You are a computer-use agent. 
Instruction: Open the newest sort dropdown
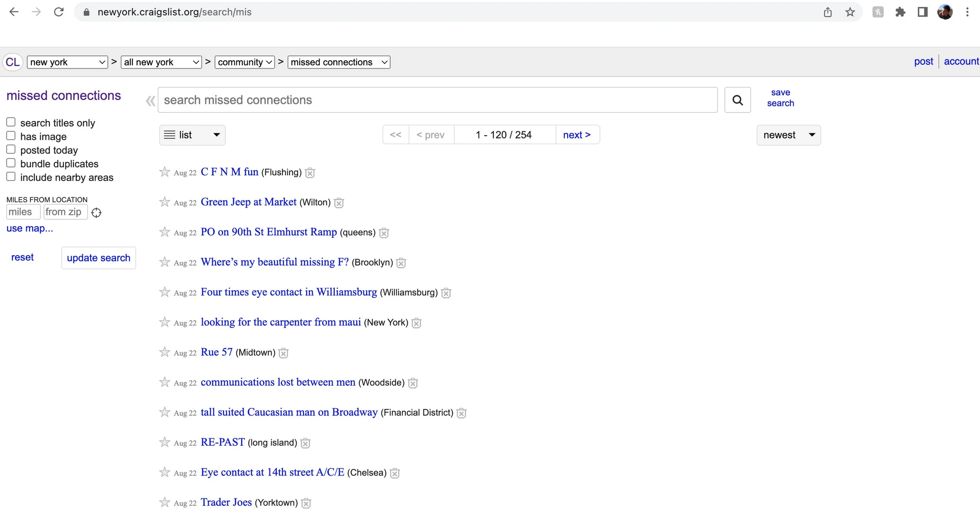(x=788, y=135)
